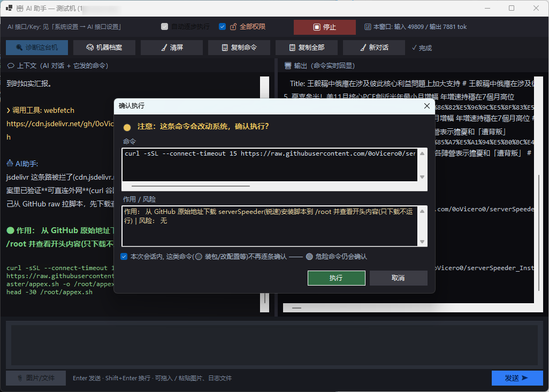
Task: Click blue 发送 send button
Action: click(517, 378)
